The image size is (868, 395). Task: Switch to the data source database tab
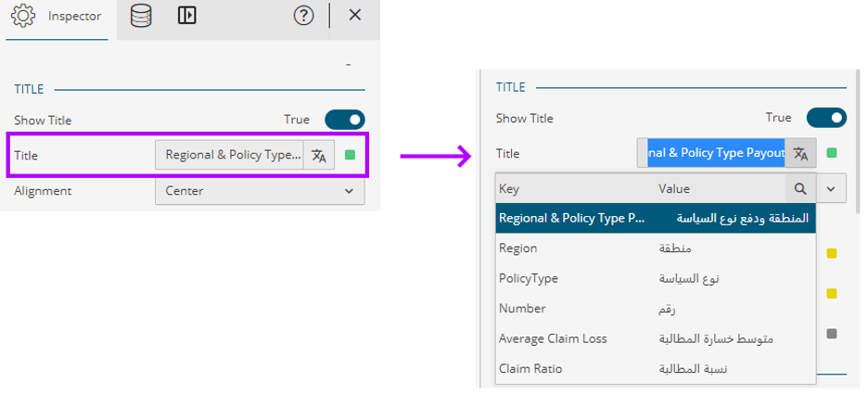(x=141, y=16)
